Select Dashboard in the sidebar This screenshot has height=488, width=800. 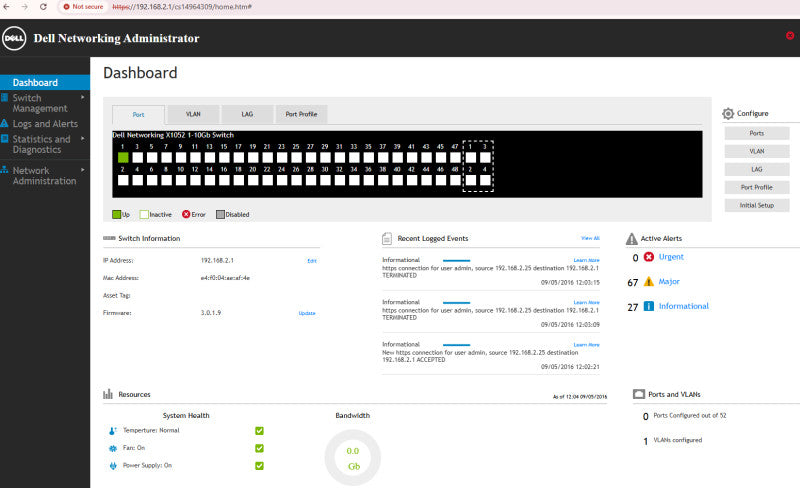45,82
